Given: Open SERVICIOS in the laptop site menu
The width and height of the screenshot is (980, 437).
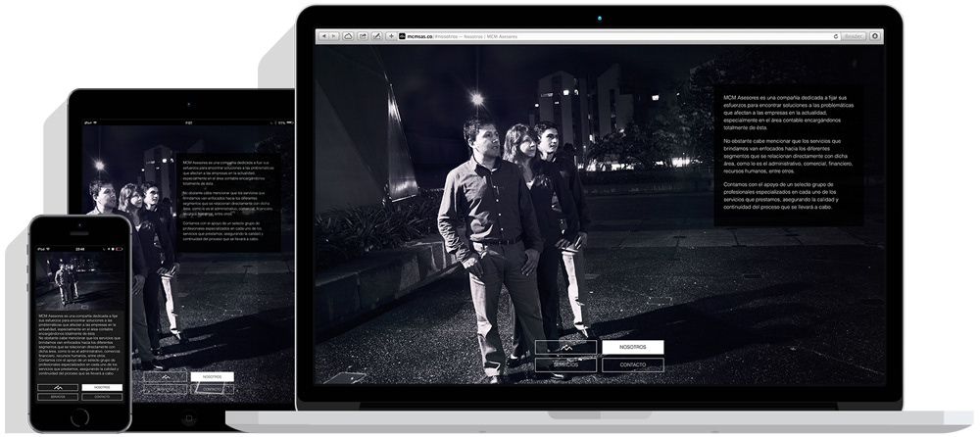Looking at the screenshot, I should 566,364.
